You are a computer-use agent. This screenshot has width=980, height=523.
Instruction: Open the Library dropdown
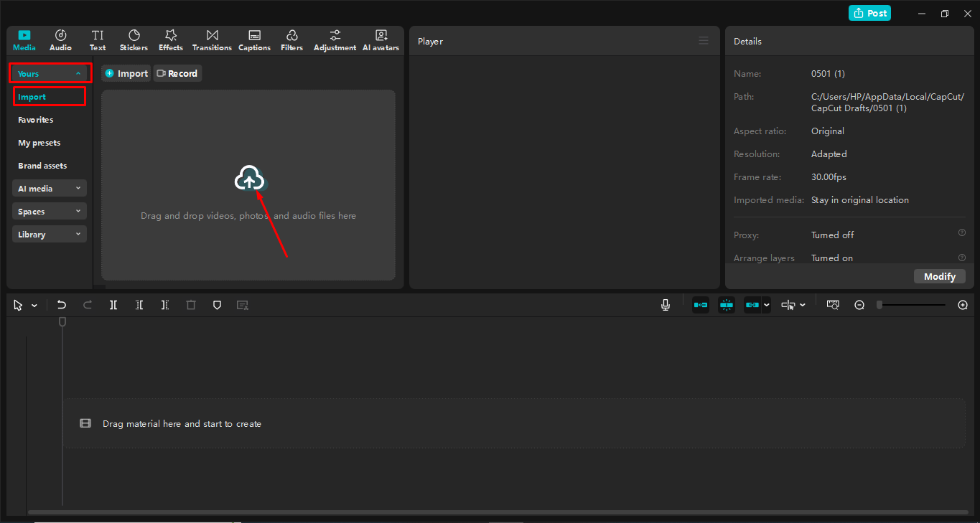pyautogui.click(x=49, y=233)
